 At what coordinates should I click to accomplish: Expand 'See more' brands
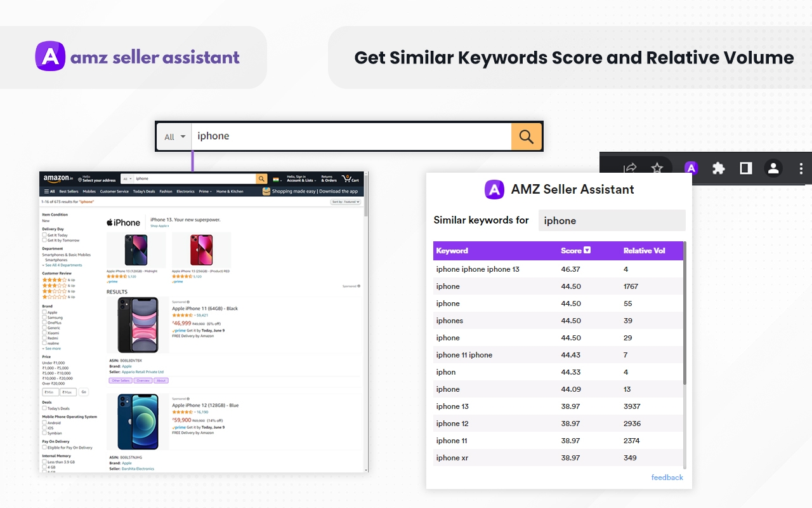(52, 349)
